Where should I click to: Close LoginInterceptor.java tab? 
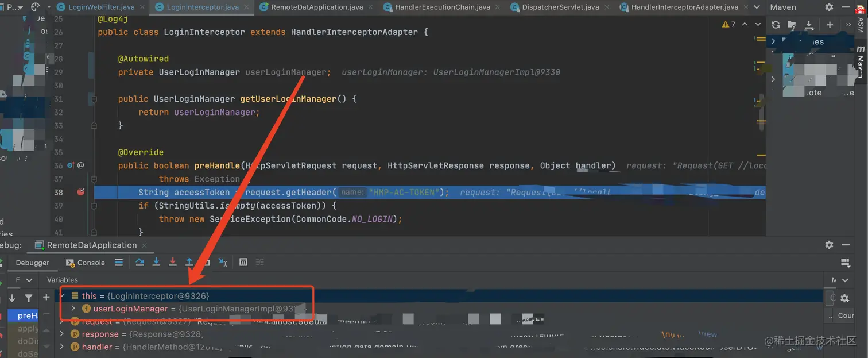pos(247,7)
